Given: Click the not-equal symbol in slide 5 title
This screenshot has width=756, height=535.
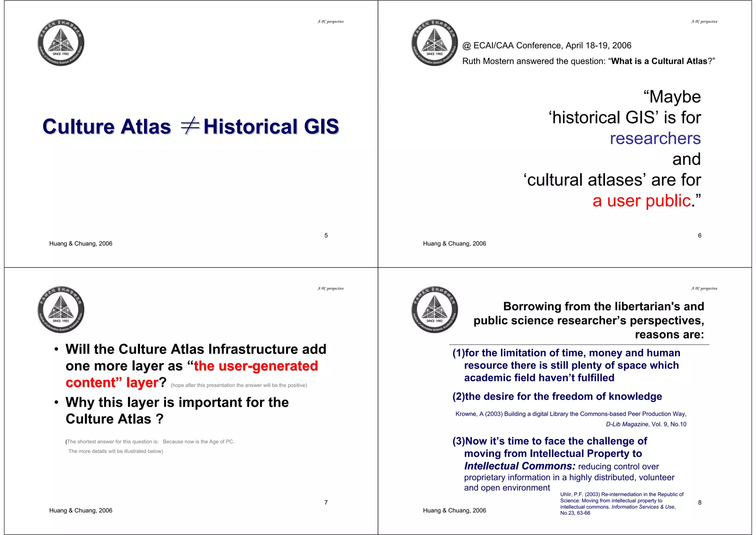Looking at the screenshot, I should coord(190,126).
